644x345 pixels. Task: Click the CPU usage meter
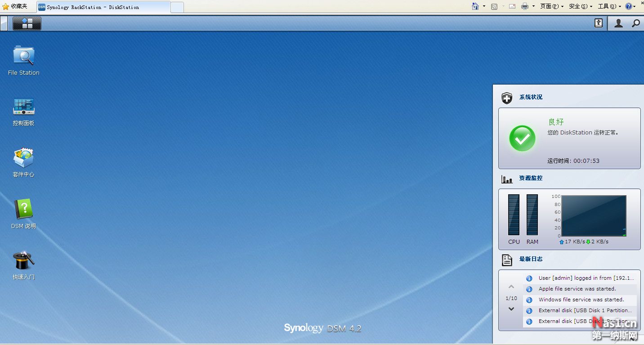point(514,215)
